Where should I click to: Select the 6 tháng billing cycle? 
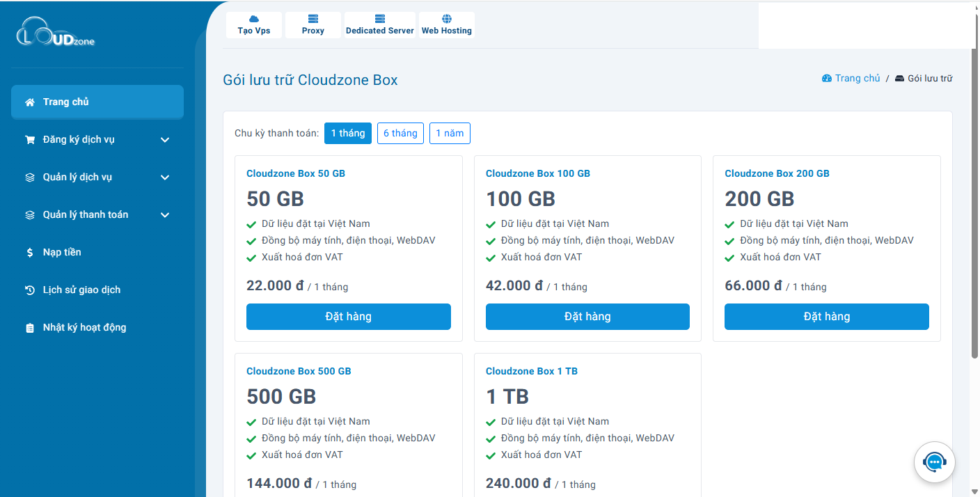(400, 133)
